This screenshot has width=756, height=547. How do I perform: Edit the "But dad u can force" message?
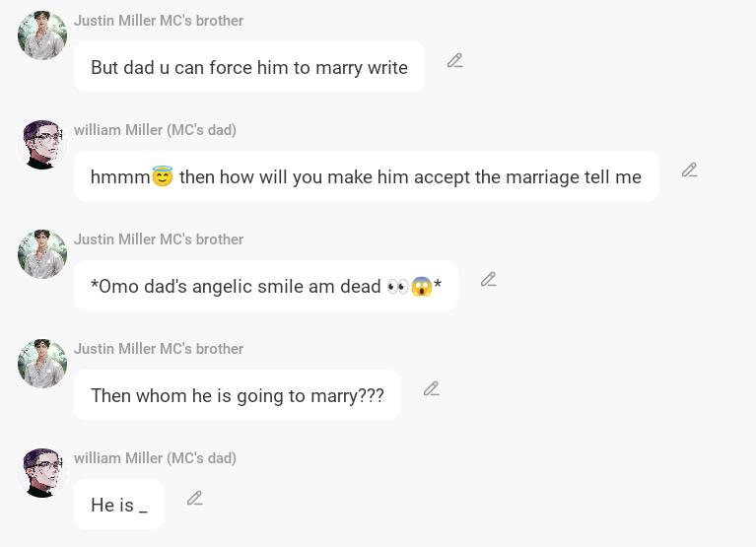point(454,61)
